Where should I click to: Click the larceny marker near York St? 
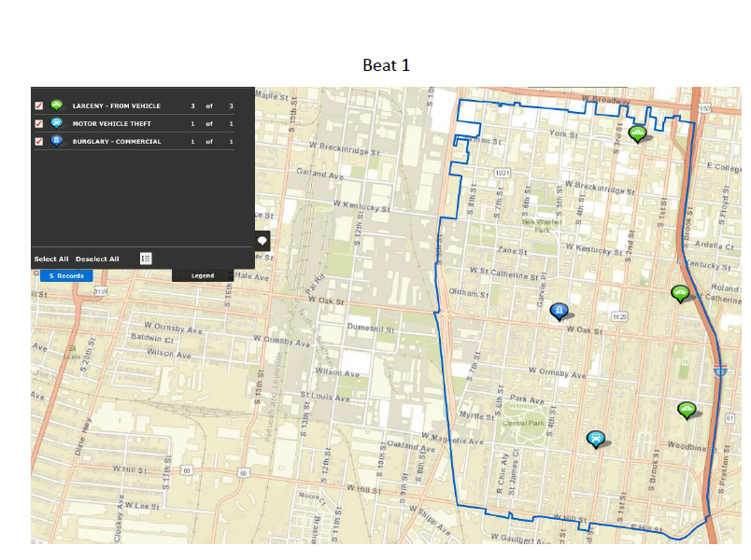(x=637, y=133)
